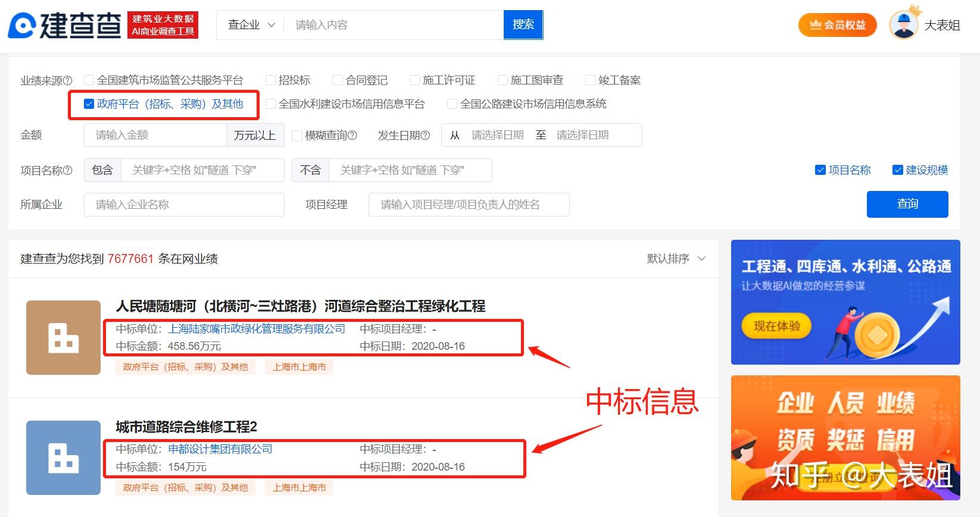Click the 不含 keyword input field

410,170
